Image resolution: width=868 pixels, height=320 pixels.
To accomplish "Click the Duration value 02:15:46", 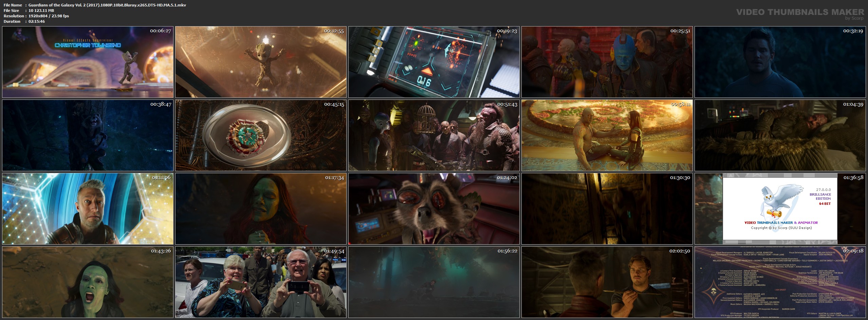I will pos(37,21).
